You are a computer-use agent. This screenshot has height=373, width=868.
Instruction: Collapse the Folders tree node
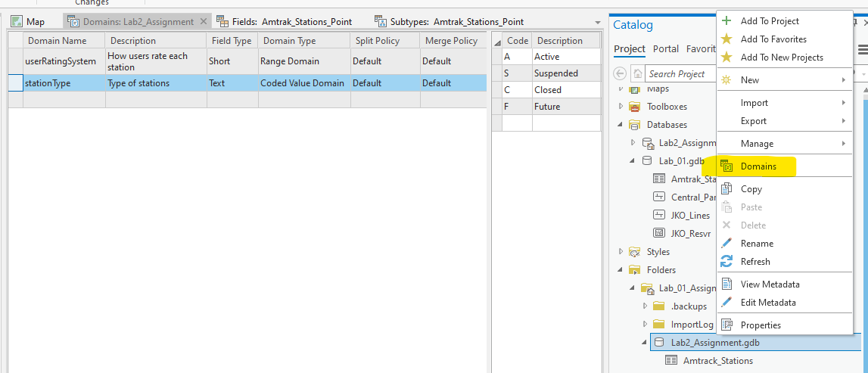(x=621, y=270)
